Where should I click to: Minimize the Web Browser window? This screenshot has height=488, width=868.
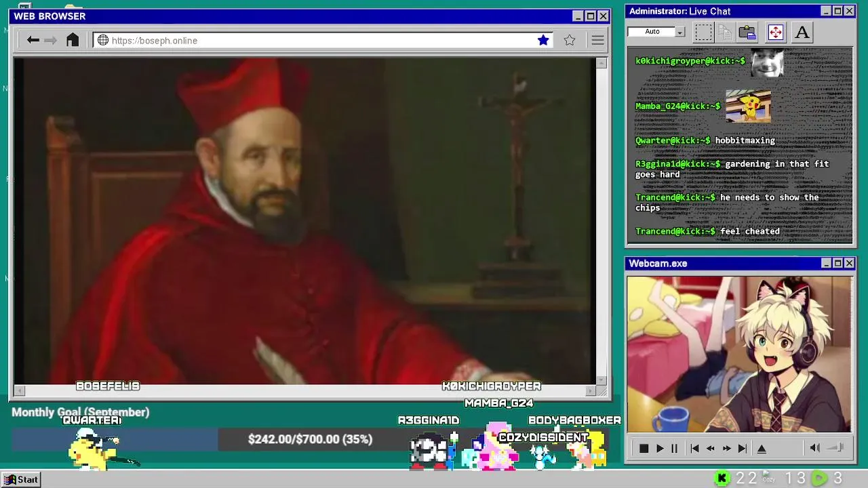[578, 16]
